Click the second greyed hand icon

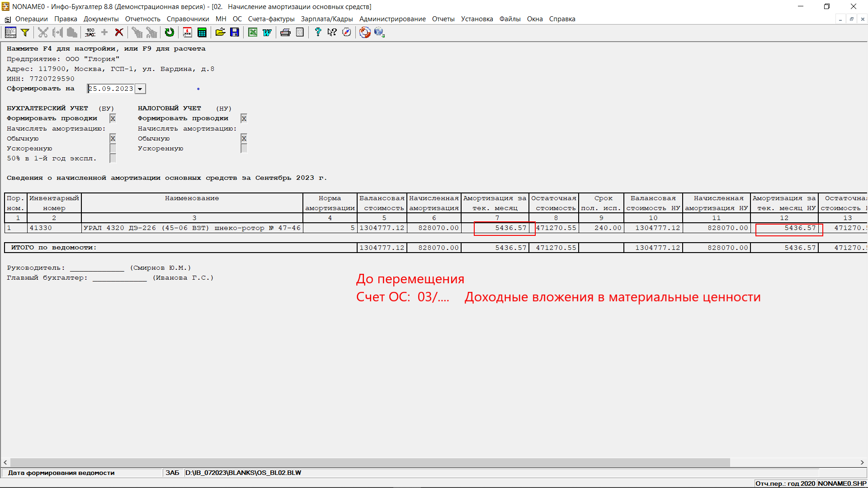pyautogui.click(x=151, y=32)
